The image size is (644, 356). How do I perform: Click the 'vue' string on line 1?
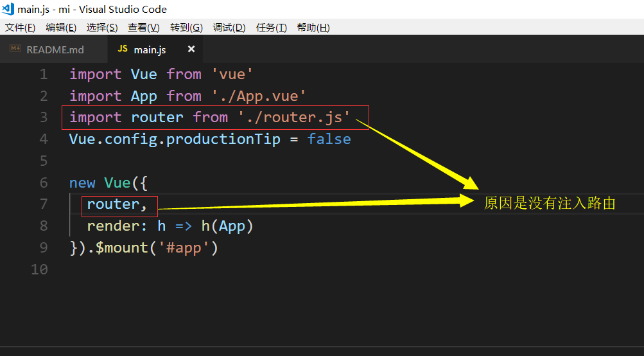coord(232,75)
